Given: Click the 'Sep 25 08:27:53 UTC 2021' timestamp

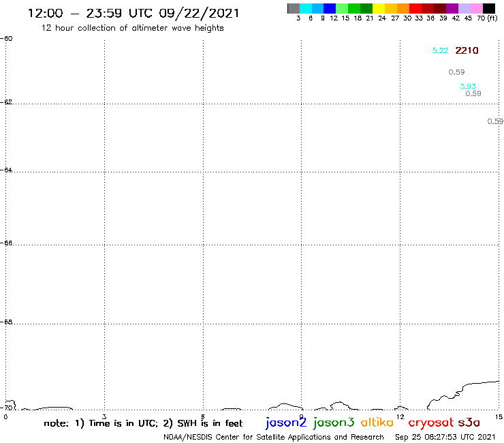Looking at the screenshot, I should click(445, 438).
